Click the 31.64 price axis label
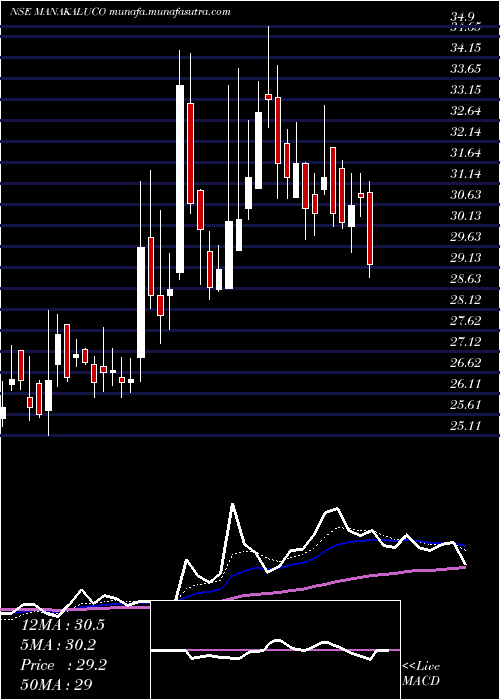Image resolution: width=500 pixels, height=700 pixels. point(466,153)
